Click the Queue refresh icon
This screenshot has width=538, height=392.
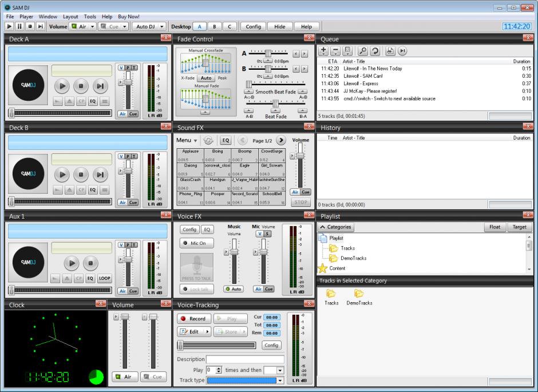[x=375, y=51]
